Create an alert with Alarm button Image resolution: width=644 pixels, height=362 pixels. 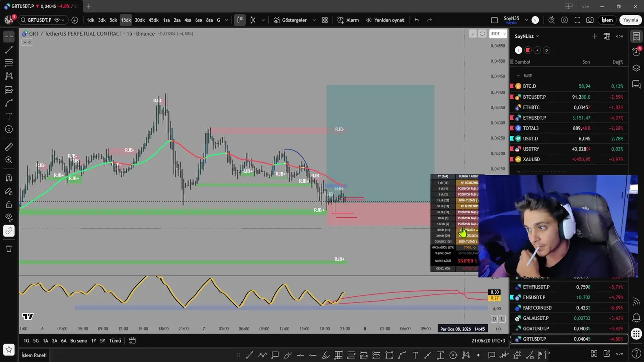point(348,20)
